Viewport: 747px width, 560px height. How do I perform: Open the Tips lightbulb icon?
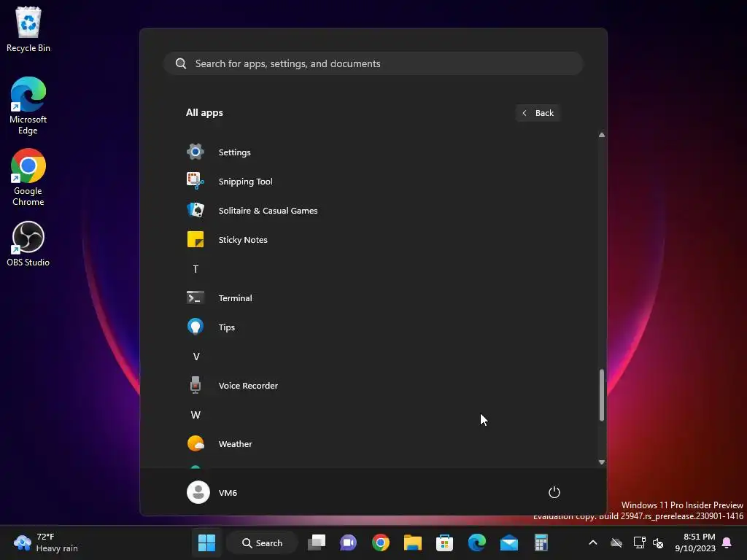[196, 327]
